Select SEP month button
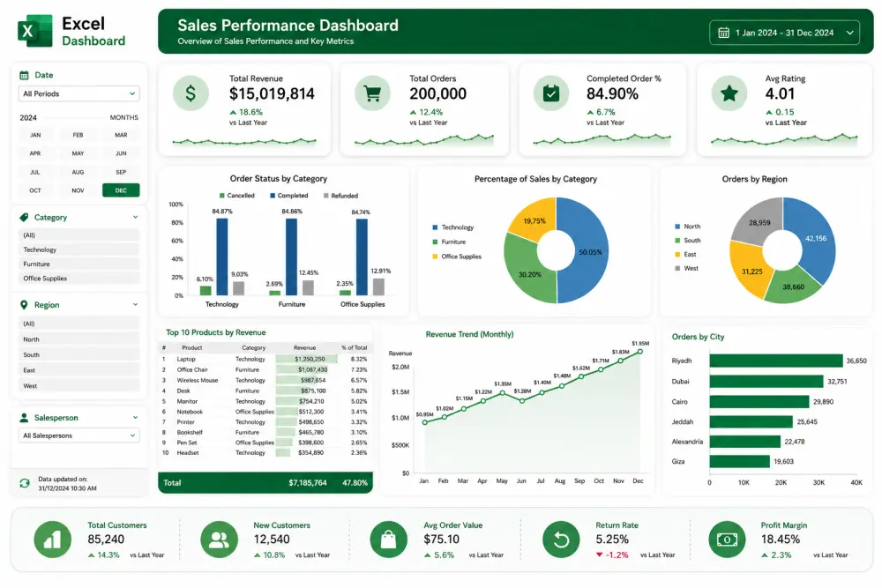 click(121, 172)
